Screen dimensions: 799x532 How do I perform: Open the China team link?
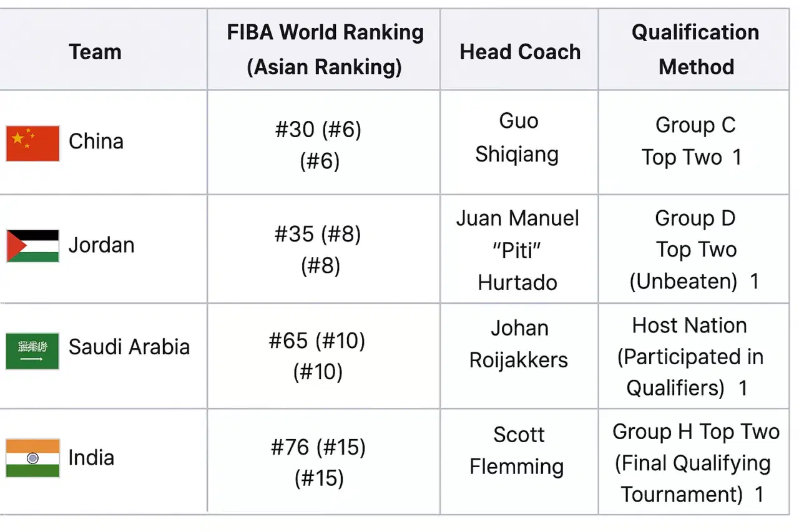tap(96, 141)
